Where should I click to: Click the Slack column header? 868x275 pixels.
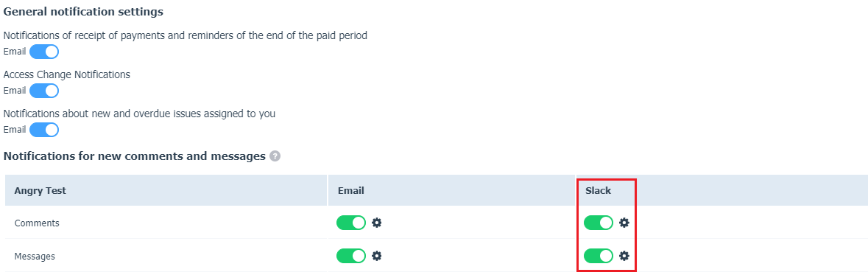pyautogui.click(x=598, y=191)
